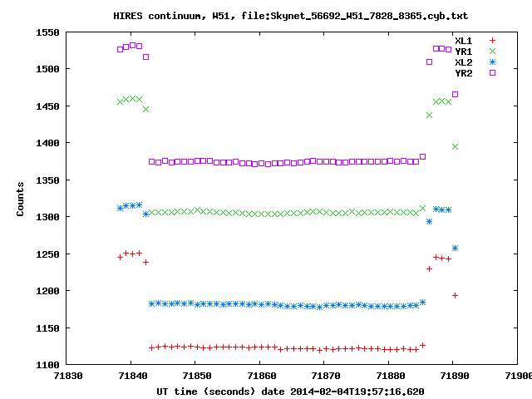This screenshot has height=399, width=532.
Task: Click the green cross marker in the legend
Action: pos(492,52)
